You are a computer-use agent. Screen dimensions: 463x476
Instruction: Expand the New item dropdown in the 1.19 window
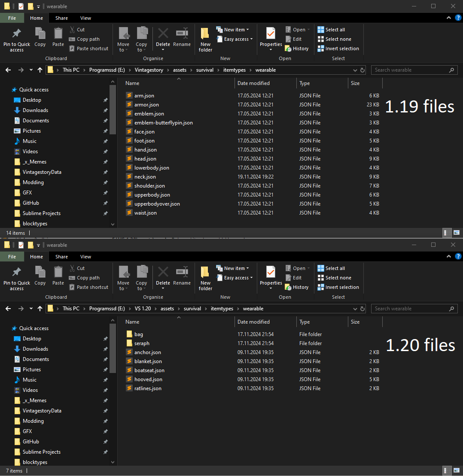[235, 30]
